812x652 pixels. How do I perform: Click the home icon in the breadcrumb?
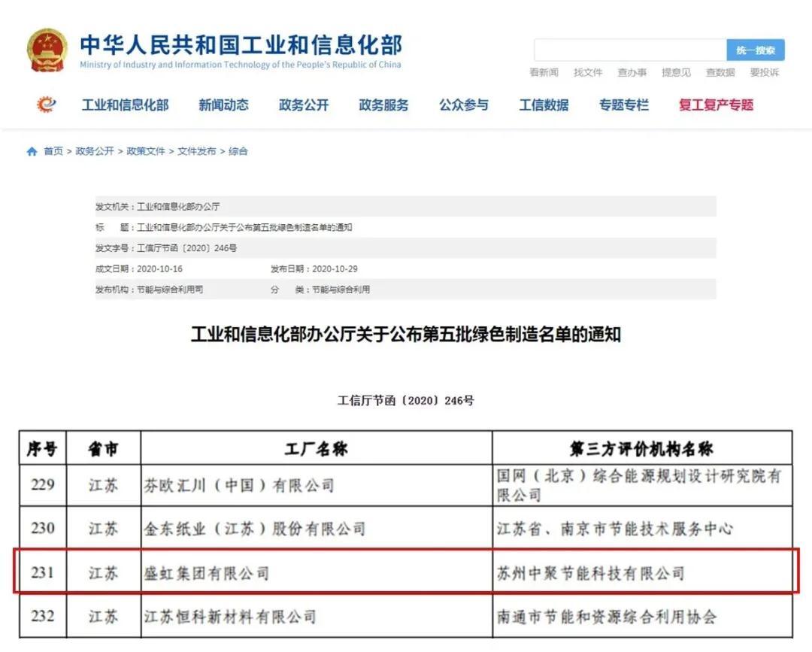30,150
